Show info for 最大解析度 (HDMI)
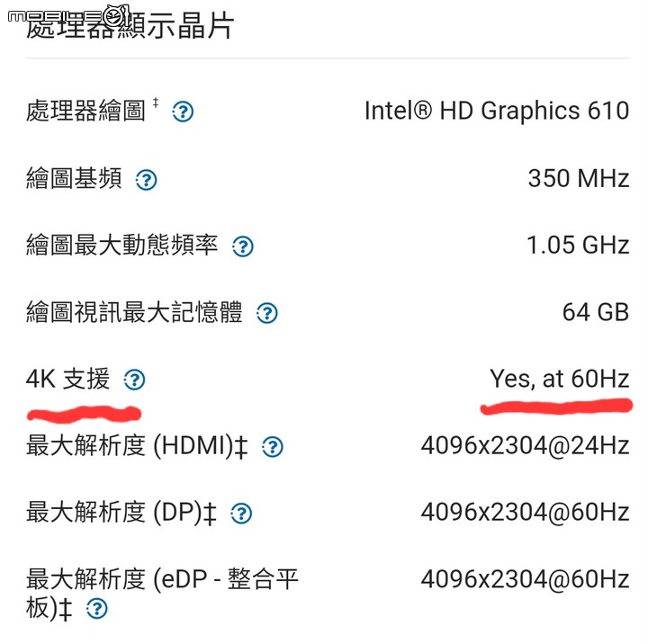This screenshot has width=648, height=644. click(x=273, y=446)
